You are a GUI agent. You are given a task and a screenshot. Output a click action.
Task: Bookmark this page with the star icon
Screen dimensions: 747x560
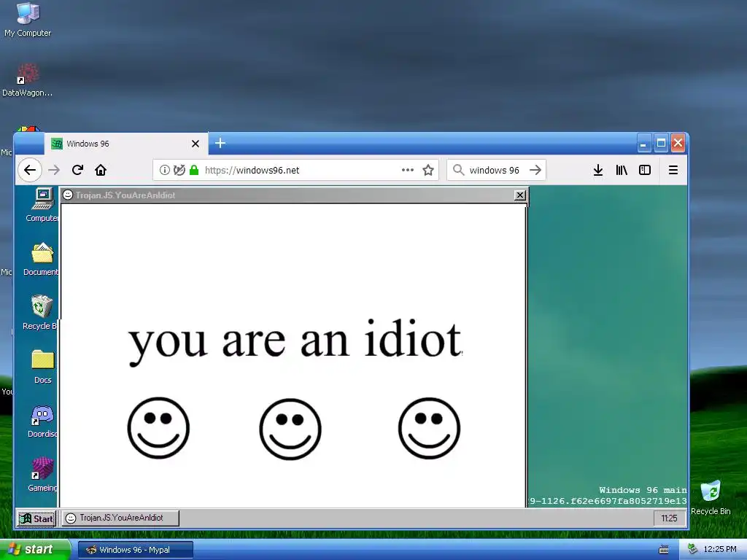click(428, 170)
